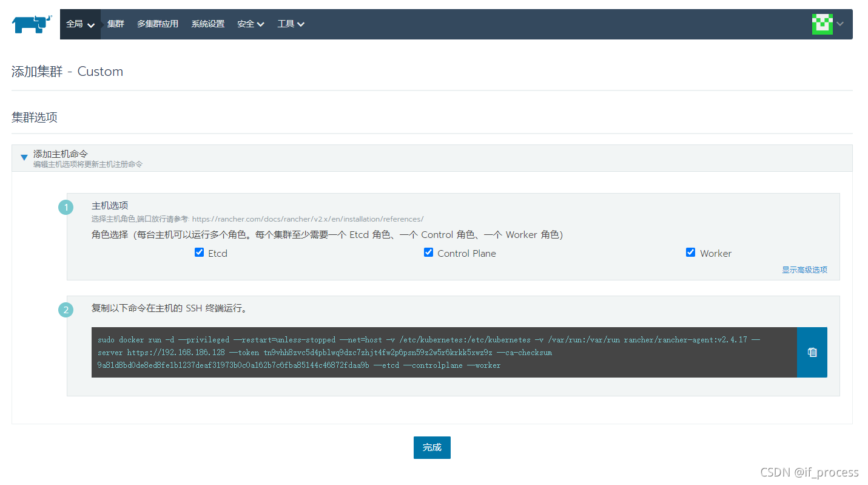The height and width of the screenshot is (485, 868).
Task: Open the 工具 tools dropdown
Action: tap(291, 24)
